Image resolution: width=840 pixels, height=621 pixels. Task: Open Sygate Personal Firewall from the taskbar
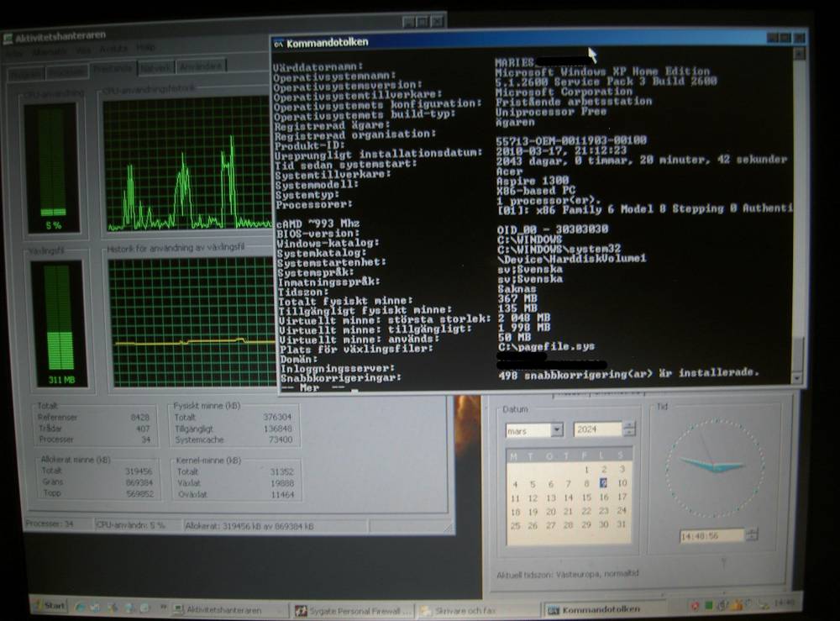(x=354, y=611)
